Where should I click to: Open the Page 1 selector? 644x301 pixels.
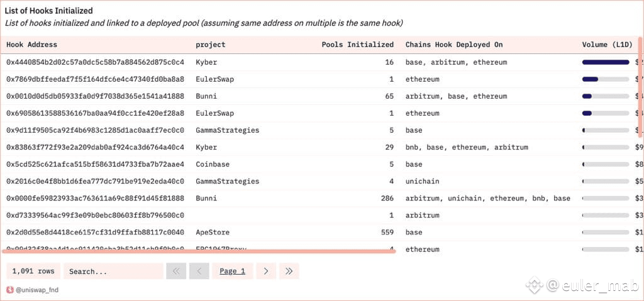pyautogui.click(x=233, y=271)
